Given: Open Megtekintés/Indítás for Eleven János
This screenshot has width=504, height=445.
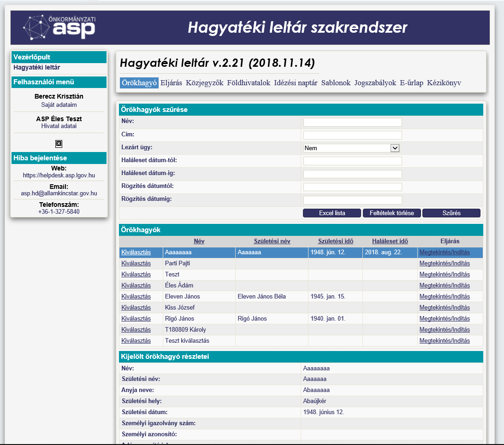Looking at the screenshot, I should (x=445, y=296).
